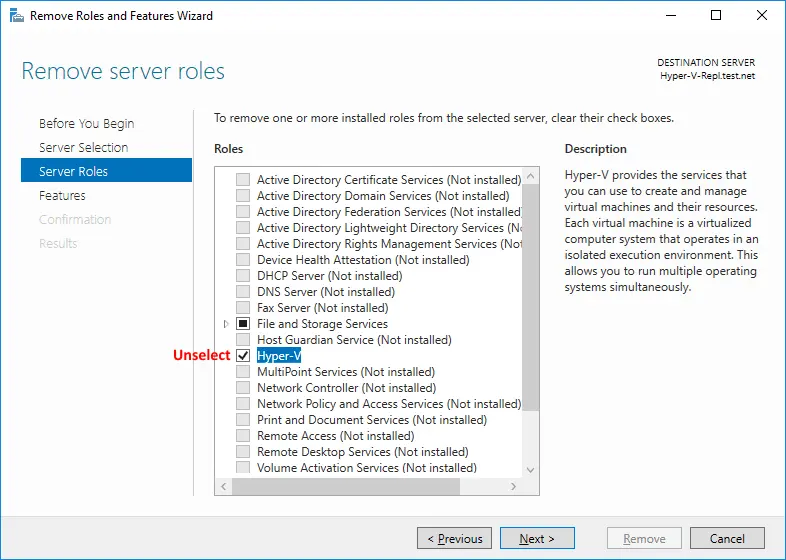Select the Remote Access role entry

pyautogui.click(x=335, y=436)
